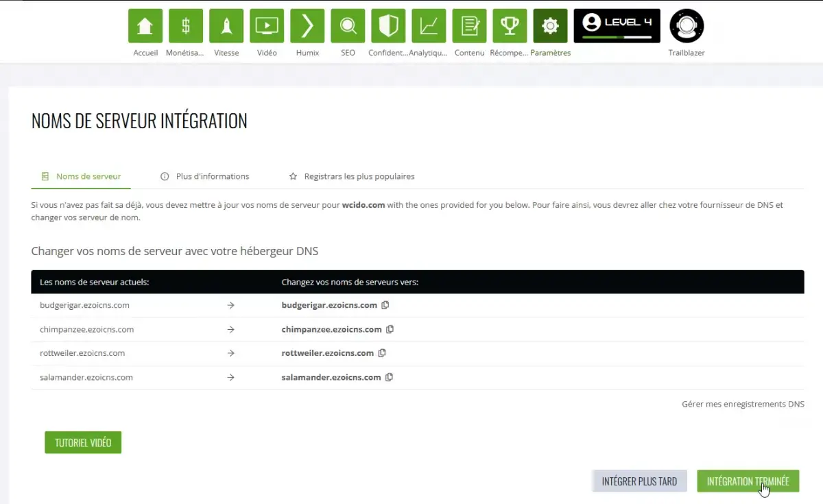Open the Confidentialité shield icon
The width and height of the screenshot is (823, 504).
tap(388, 26)
